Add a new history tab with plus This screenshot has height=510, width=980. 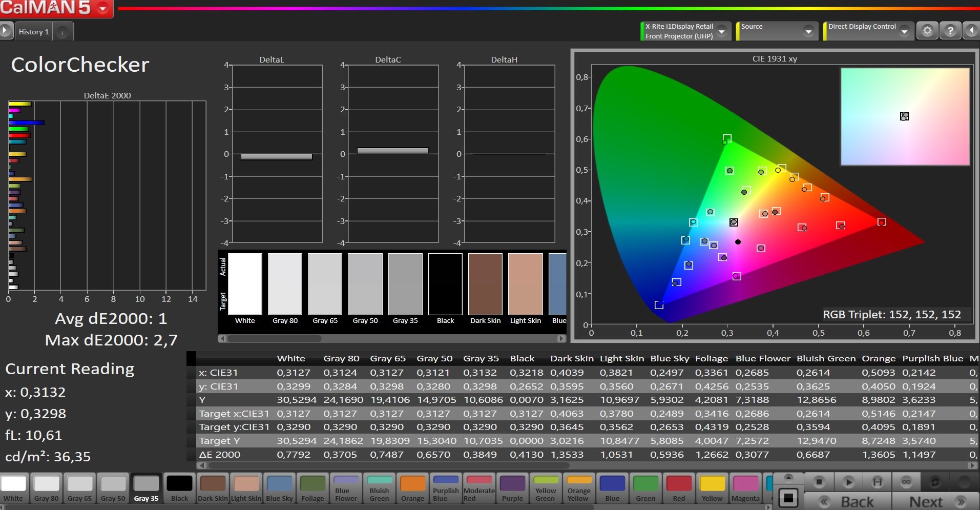(x=62, y=32)
